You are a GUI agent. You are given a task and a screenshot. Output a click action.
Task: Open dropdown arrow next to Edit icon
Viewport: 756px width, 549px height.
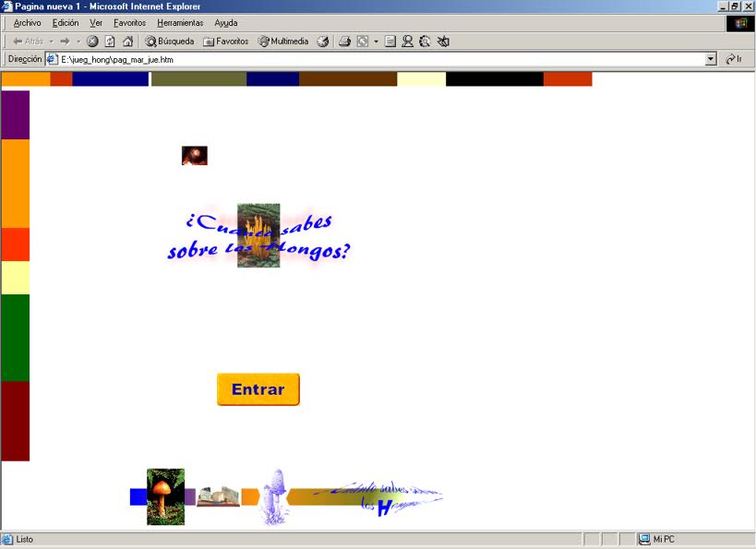coord(376,42)
